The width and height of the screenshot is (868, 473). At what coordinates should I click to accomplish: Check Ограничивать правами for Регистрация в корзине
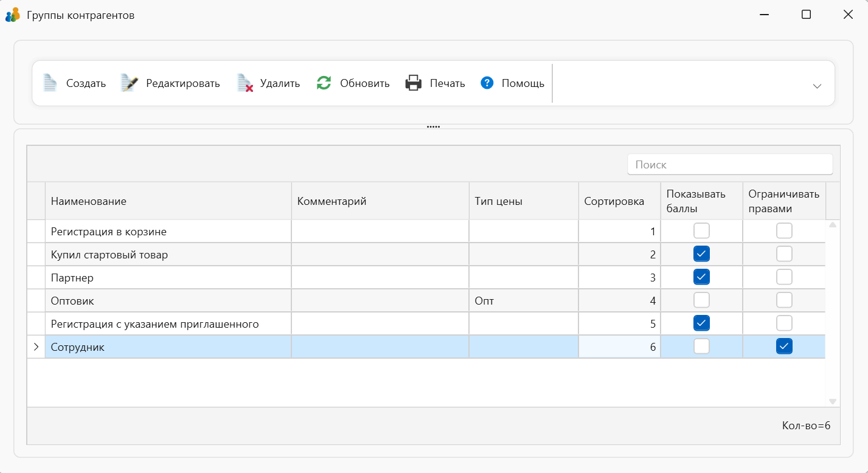pyautogui.click(x=785, y=231)
